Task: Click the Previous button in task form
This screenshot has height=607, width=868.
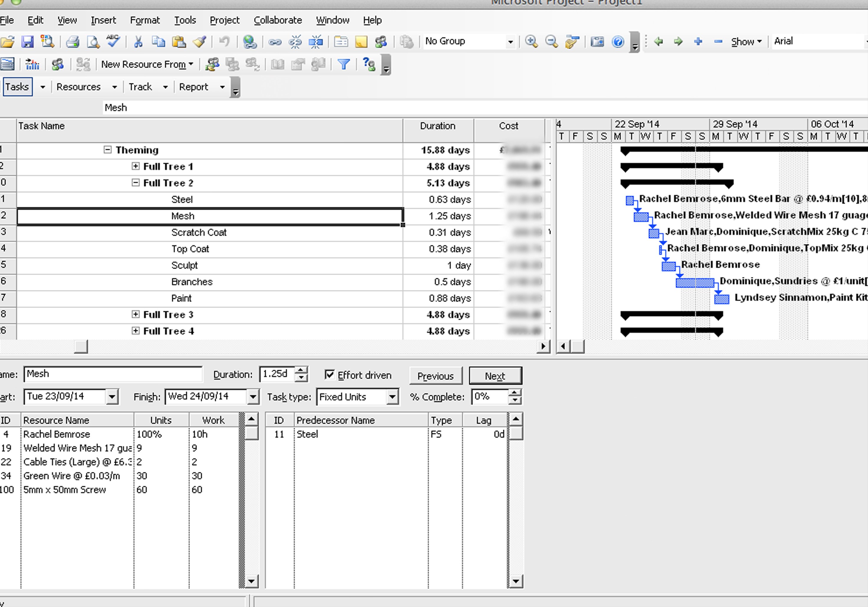Action: 436,376
